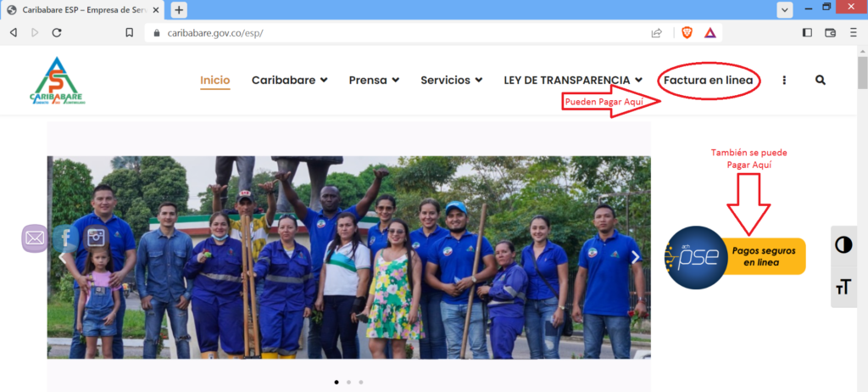Click the envelope email icon

pyautogui.click(x=35, y=238)
